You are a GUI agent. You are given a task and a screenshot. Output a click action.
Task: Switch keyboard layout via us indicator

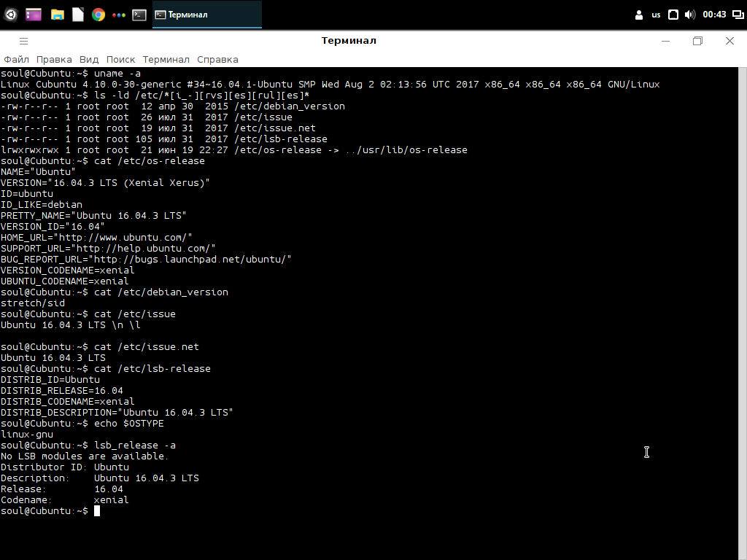[656, 15]
